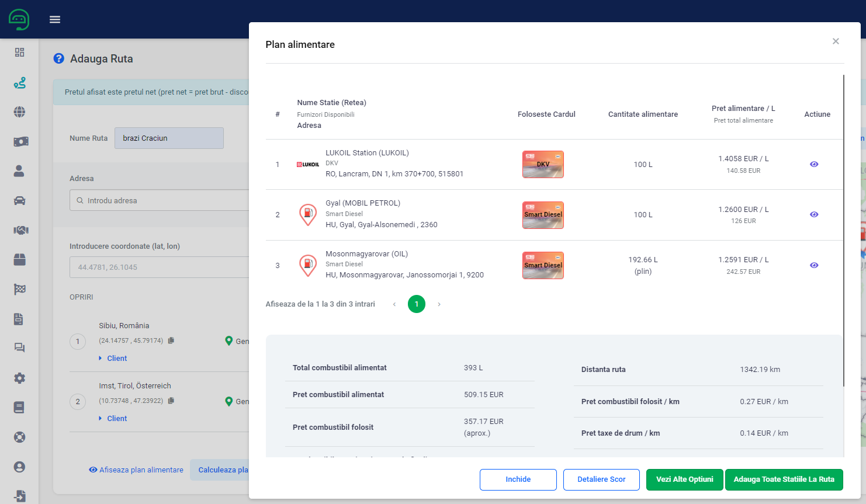Copy the Sibiu coordinates with the copy icon
This screenshot has height=504, width=866.
coord(171,340)
